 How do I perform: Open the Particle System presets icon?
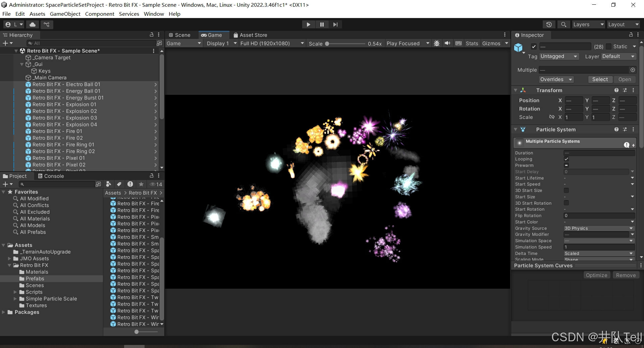tap(625, 130)
